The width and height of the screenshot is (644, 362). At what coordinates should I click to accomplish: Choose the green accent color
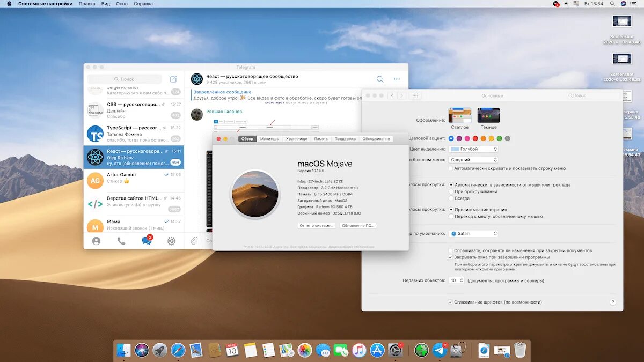499,138
